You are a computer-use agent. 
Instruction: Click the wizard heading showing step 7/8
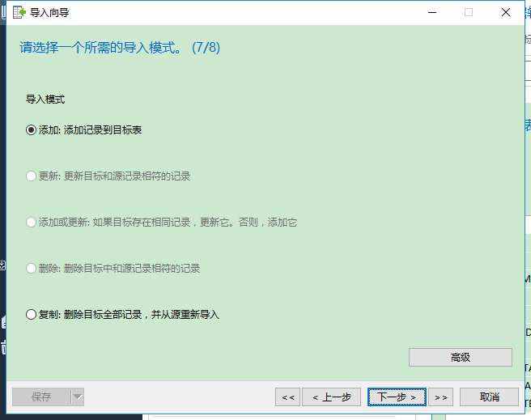(120, 48)
